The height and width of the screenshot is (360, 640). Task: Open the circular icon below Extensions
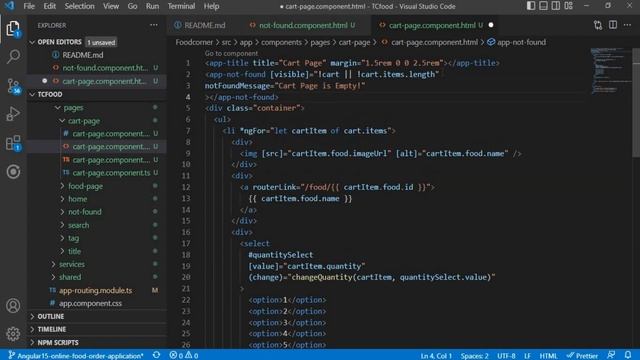click(13, 171)
